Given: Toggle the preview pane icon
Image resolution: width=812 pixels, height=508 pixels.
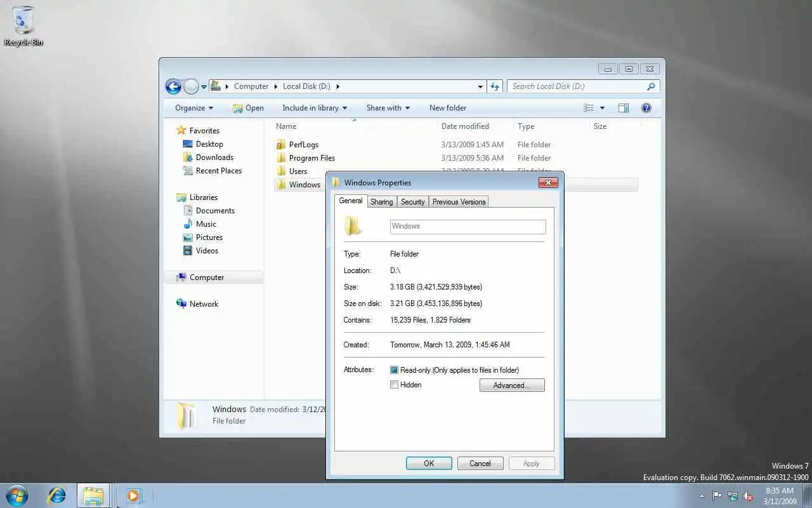Looking at the screenshot, I should tap(624, 108).
